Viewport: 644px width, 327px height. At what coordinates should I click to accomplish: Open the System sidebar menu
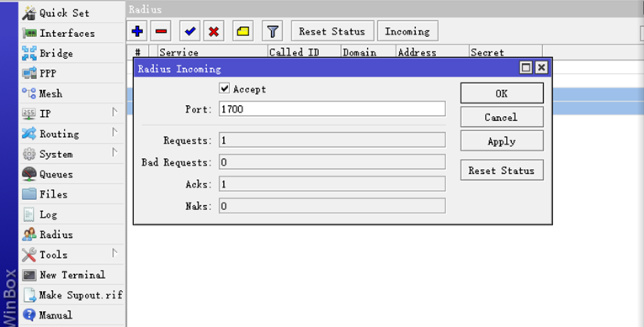tap(72, 154)
